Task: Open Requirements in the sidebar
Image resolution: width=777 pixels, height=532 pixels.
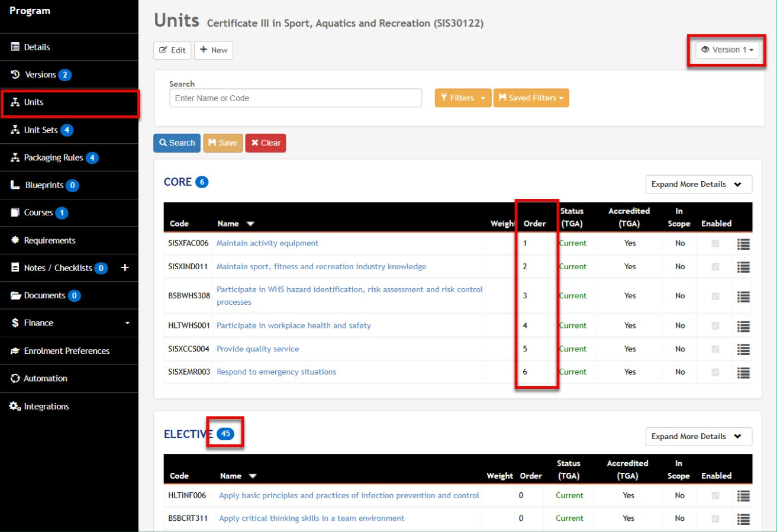Action: (x=69, y=240)
